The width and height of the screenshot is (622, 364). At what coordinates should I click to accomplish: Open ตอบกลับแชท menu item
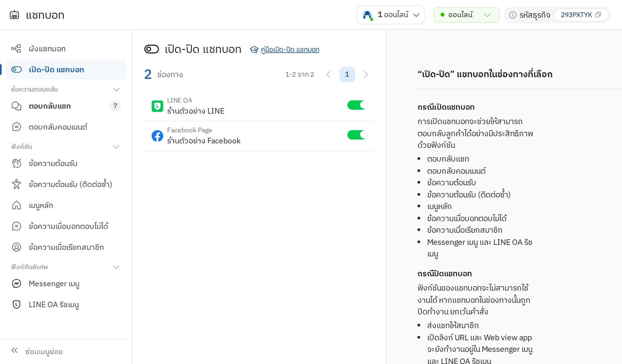(66, 106)
